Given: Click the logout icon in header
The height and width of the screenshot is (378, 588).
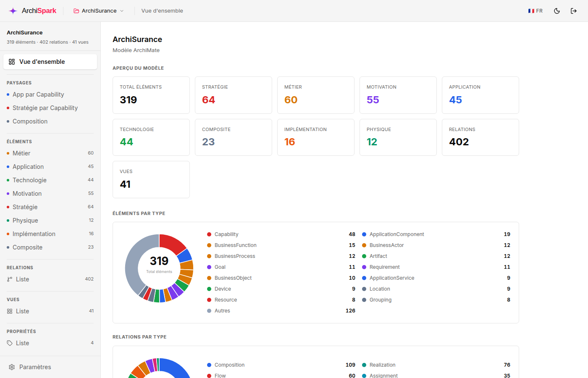Looking at the screenshot, I should [574, 11].
